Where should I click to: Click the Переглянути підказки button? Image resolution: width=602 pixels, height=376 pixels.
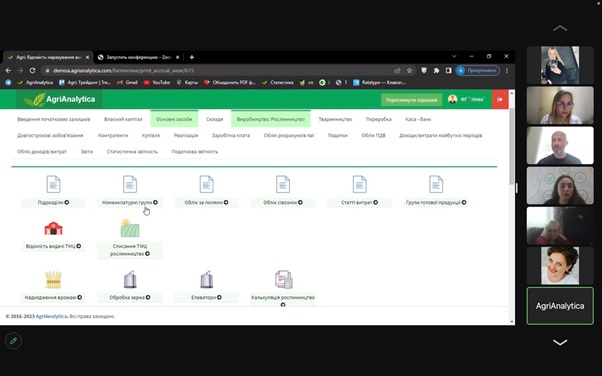411,100
